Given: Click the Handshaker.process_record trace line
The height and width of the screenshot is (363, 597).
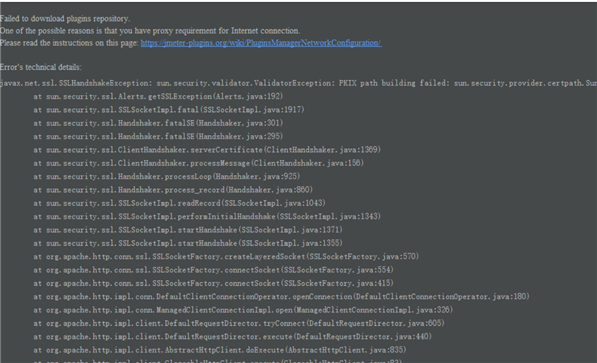Looking at the screenshot, I should pos(173,190).
